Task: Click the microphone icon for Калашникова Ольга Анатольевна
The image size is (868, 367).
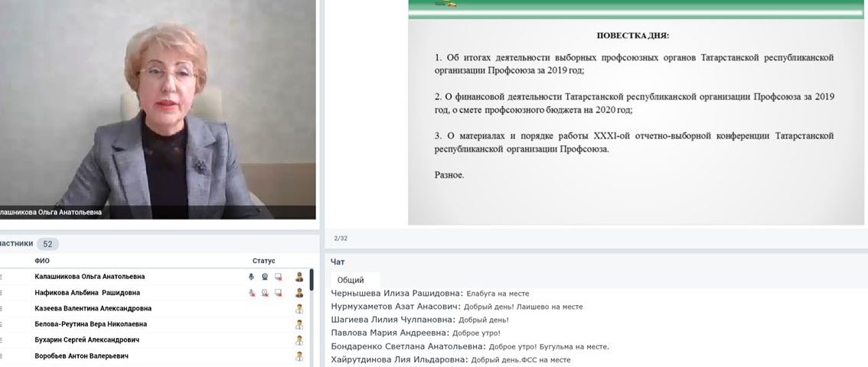Action: [251, 277]
